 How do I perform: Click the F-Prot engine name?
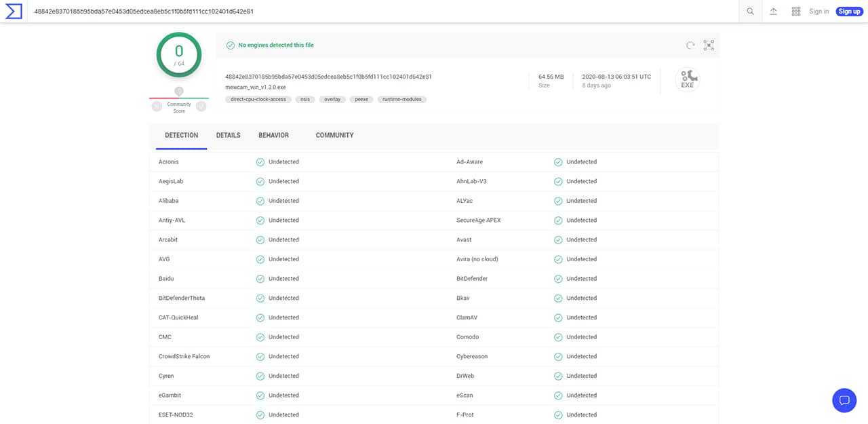(x=466, y=415)
